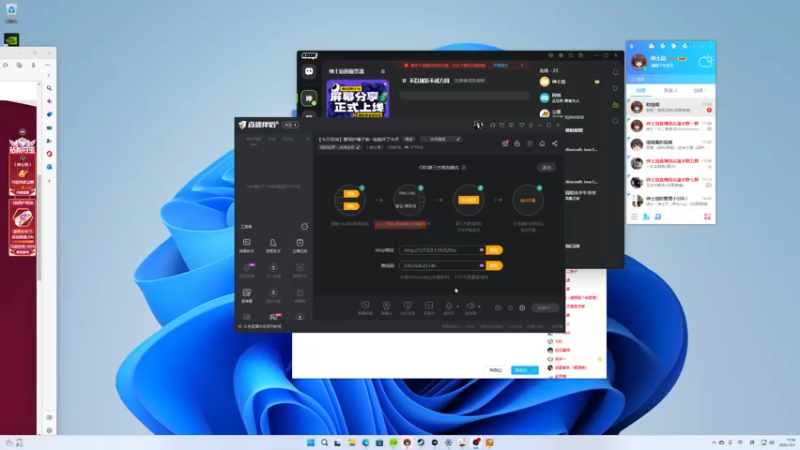800x450 pixels.
Task: Open the KOOK server menu icon
Action: coord(383,71)
